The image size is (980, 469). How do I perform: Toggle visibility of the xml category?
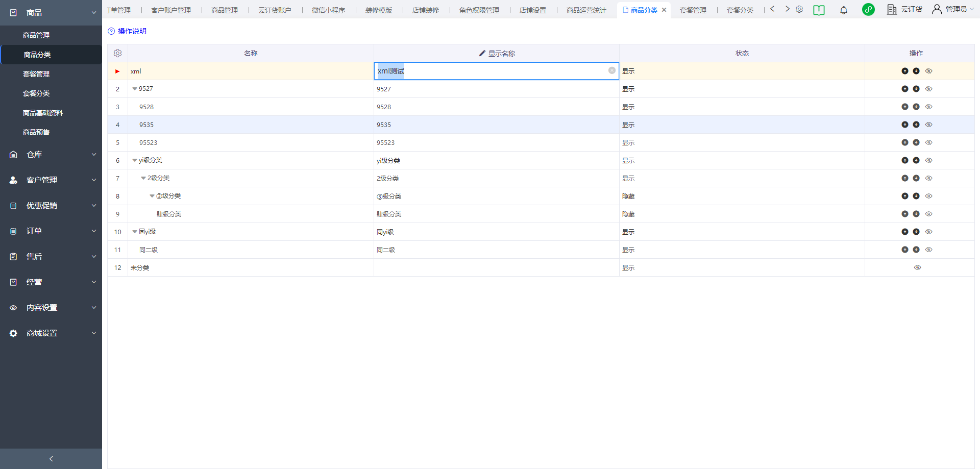[x=929, y=71]
